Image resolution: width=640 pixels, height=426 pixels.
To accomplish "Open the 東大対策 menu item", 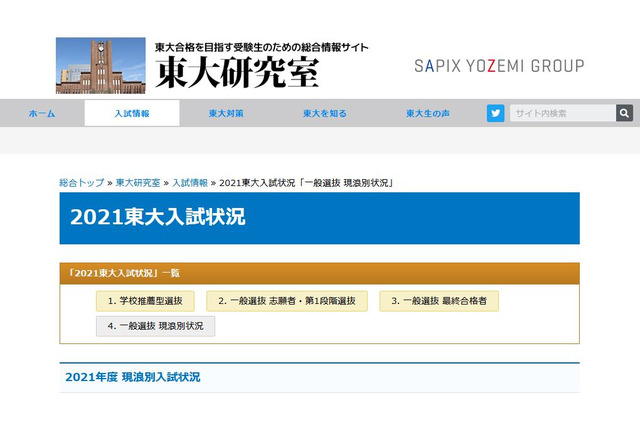I will pos(226,113).
